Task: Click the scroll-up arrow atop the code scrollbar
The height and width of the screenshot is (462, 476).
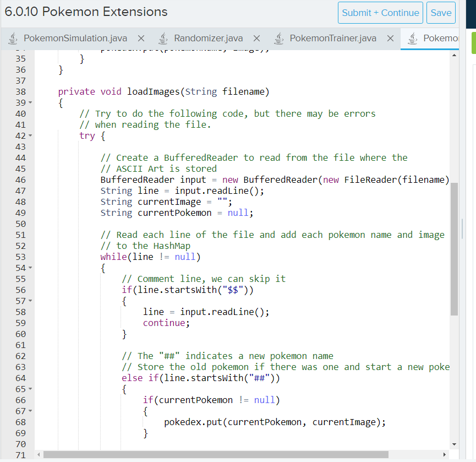Action: pyautogui.click(x=455, y=55)
